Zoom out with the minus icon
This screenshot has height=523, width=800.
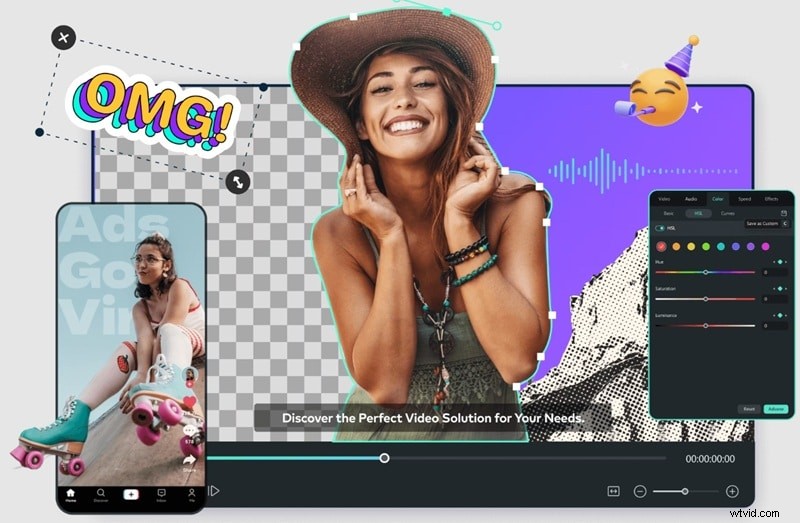click(640, 491)
